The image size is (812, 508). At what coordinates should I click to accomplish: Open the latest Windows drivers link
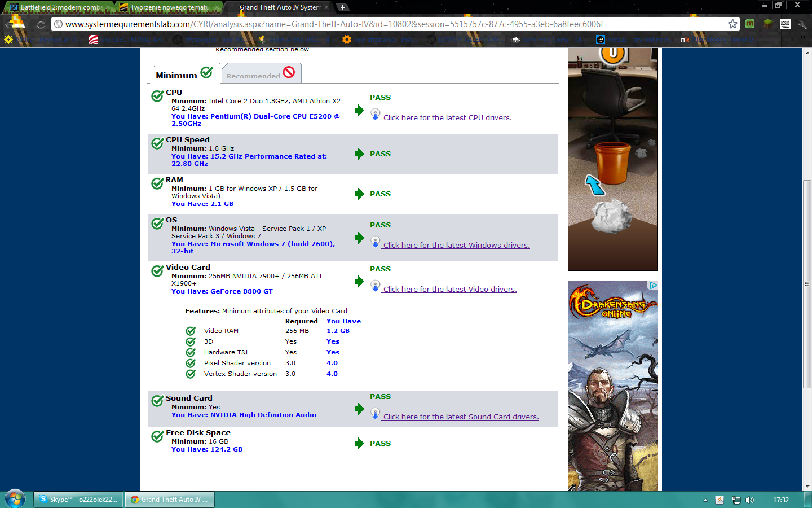(x=456, y=246)
